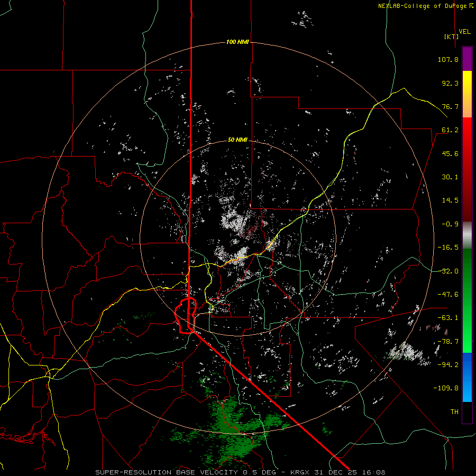Click the -78.7 velocity scale value

[448, 342]
